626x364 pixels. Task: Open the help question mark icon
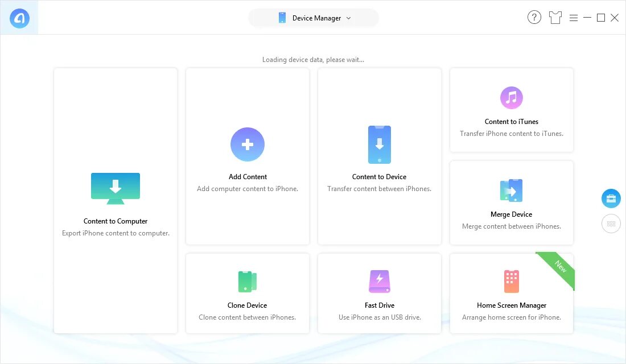coord(534,18)
